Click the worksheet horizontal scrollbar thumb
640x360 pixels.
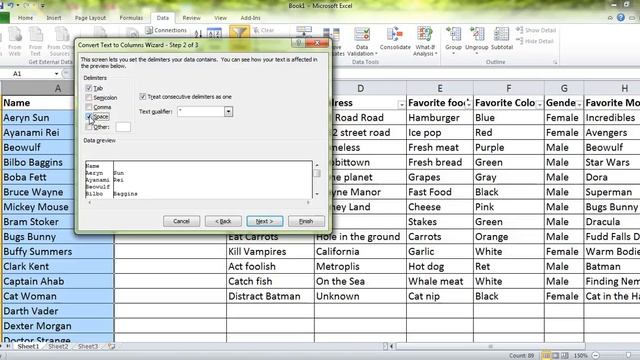490,346
